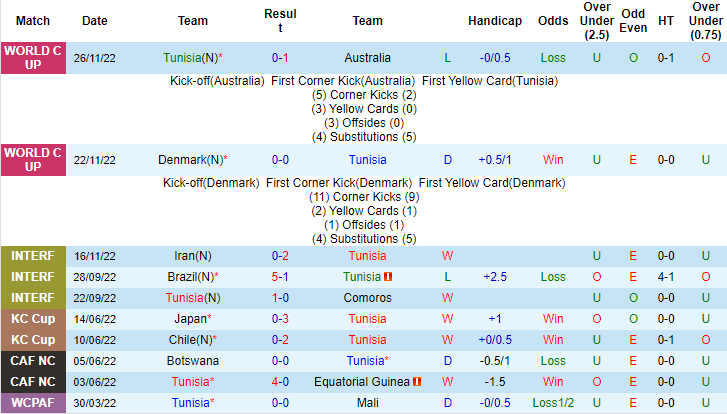
Task: Select the Australia team name
Action: (x=367, y=58)
